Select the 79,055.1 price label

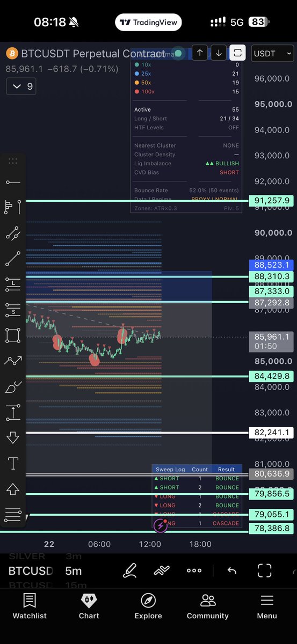[272, 515]
